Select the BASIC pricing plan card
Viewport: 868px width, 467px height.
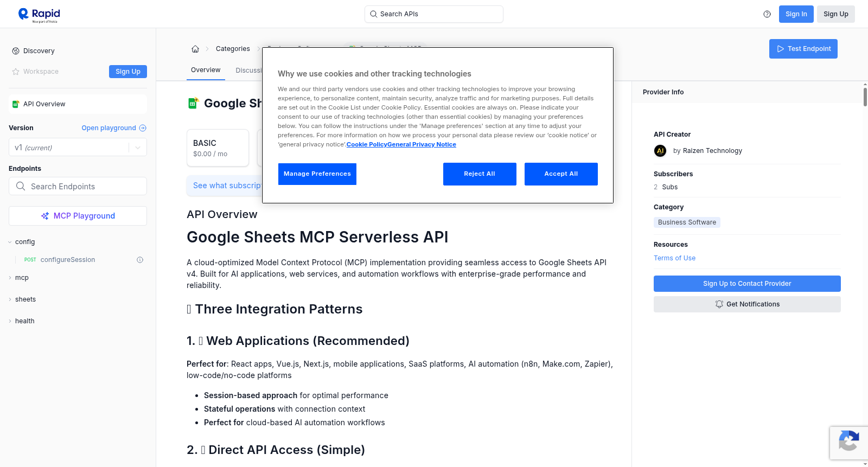[218, 148]
